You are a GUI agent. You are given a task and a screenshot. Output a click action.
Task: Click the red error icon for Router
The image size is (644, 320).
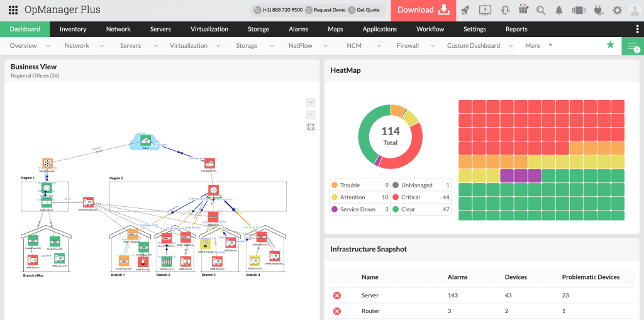pos(337,311)
